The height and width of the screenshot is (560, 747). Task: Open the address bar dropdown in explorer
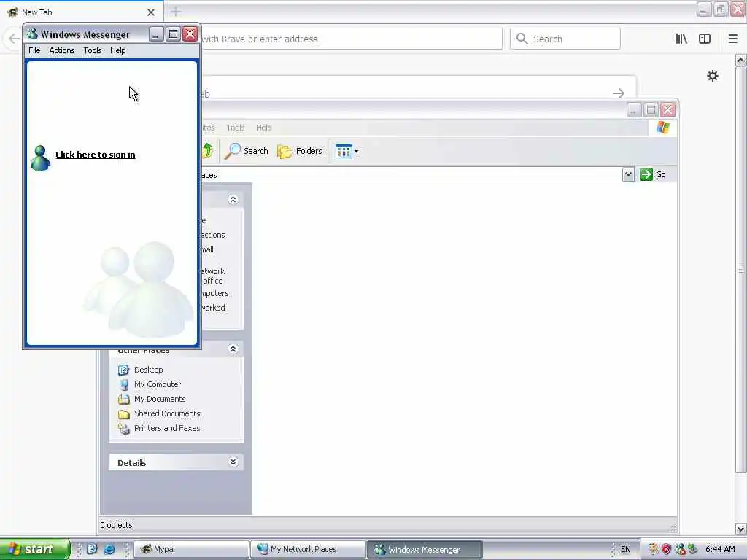tap(628, 174)
